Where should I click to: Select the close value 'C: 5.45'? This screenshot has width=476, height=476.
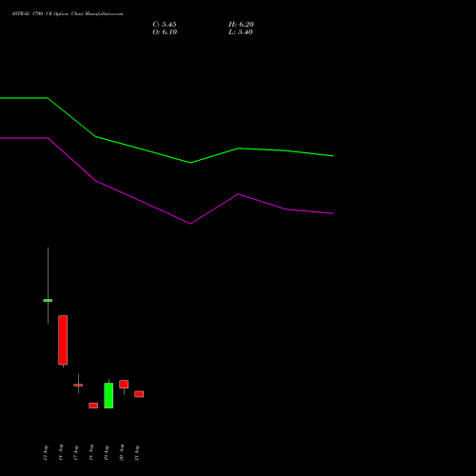coord(165,25)
